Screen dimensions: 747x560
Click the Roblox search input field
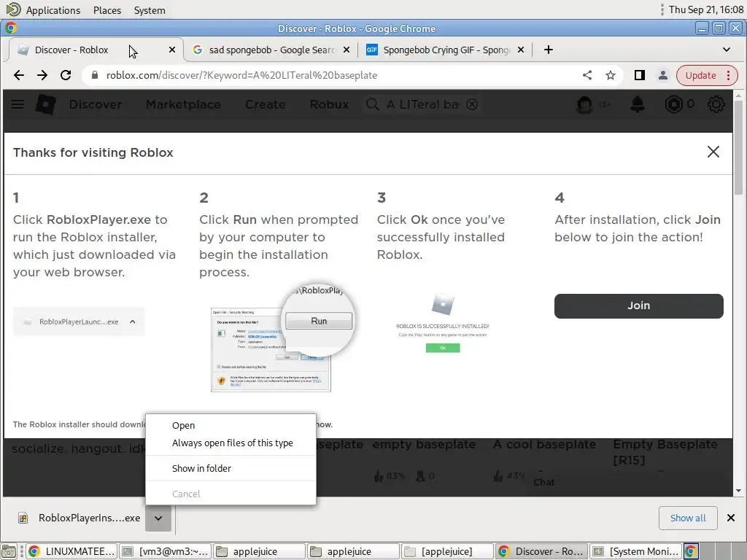coord(423,104)
